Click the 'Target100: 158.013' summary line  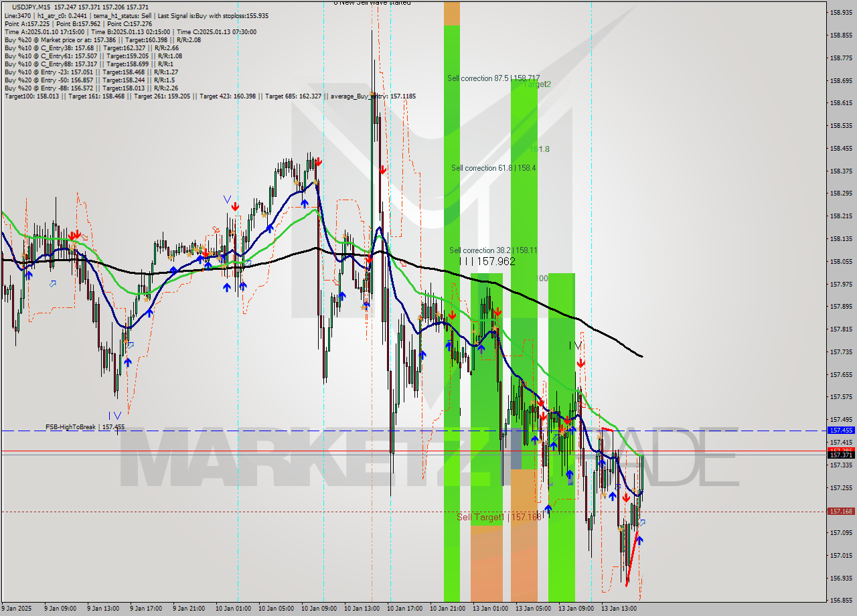(210, 96)
